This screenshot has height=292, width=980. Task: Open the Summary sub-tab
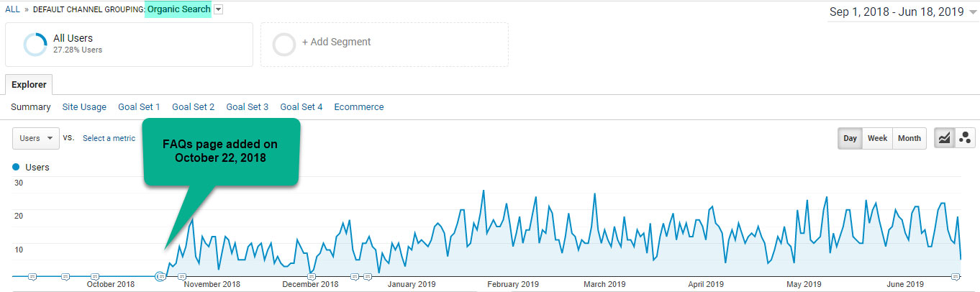30,107
